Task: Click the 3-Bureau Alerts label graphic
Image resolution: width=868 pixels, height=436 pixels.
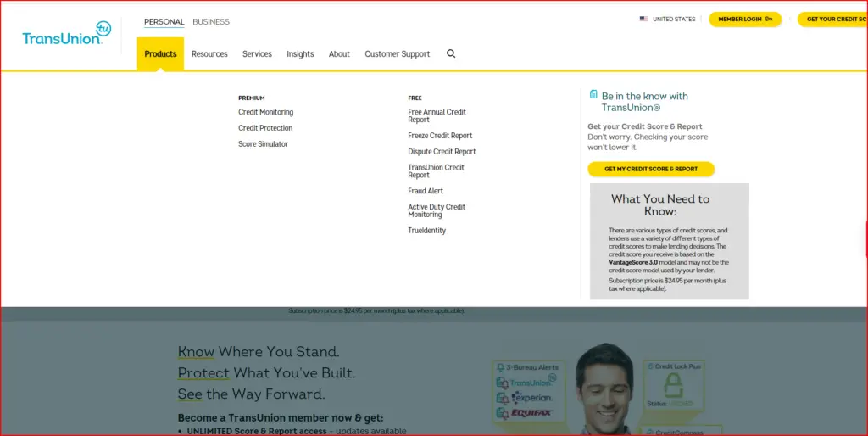Action: (528, 367)
